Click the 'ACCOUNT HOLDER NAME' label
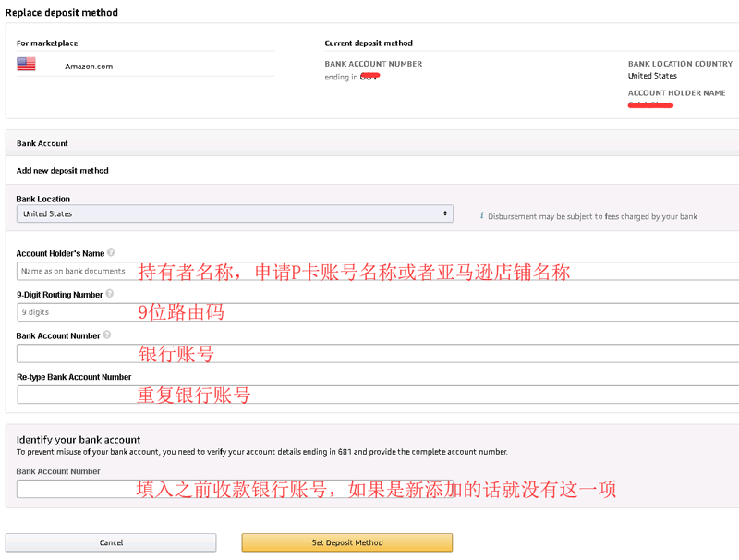Image resolution: width=739 pixels, height=560 pixels. (676, 93)
